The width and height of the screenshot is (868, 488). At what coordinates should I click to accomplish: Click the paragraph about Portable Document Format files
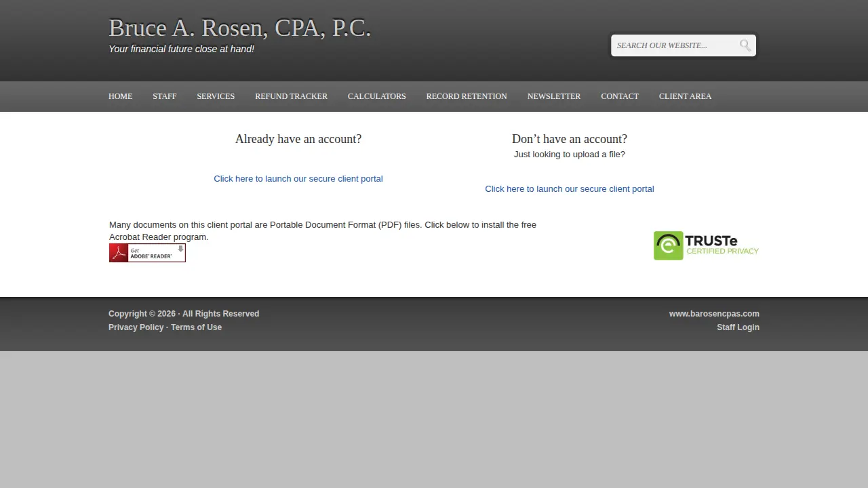coord(323,231)
